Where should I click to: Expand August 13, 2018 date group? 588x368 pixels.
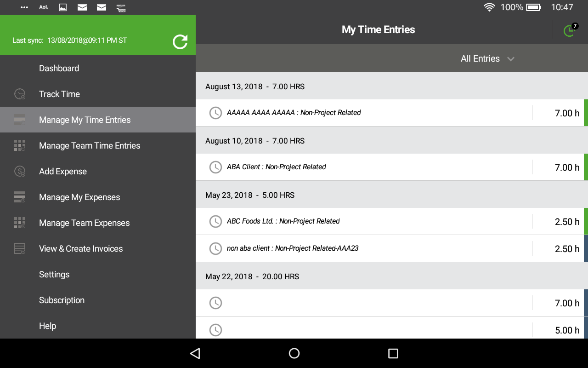[390, 86]
